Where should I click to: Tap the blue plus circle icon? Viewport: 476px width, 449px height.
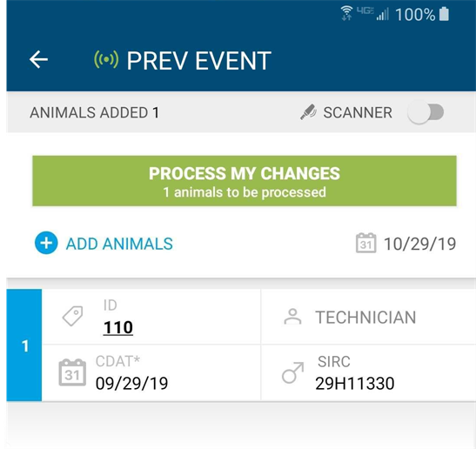pos(46,243)
